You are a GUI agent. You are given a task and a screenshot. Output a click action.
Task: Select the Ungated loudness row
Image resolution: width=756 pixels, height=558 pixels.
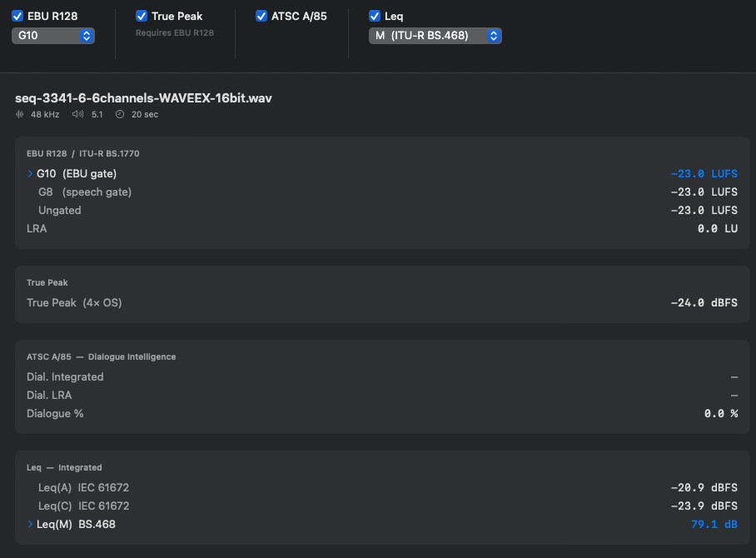(59, 210)
